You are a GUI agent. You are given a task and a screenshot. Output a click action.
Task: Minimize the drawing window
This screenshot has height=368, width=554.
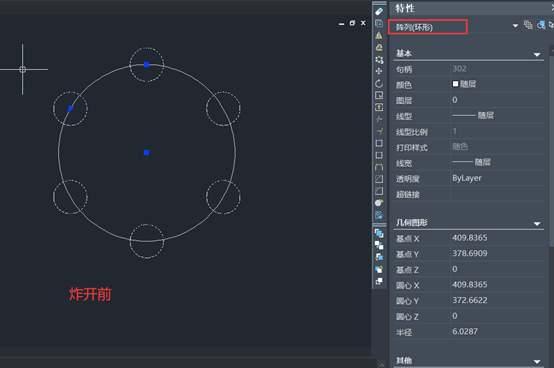[341, 24]
